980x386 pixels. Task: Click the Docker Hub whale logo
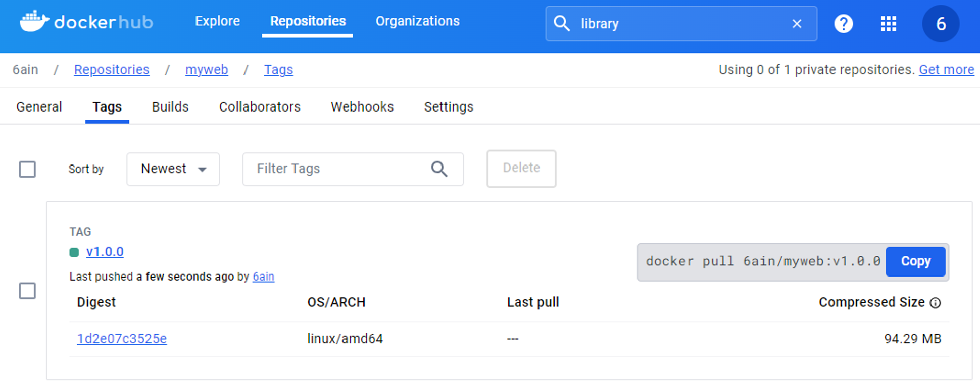coord(34,21)
